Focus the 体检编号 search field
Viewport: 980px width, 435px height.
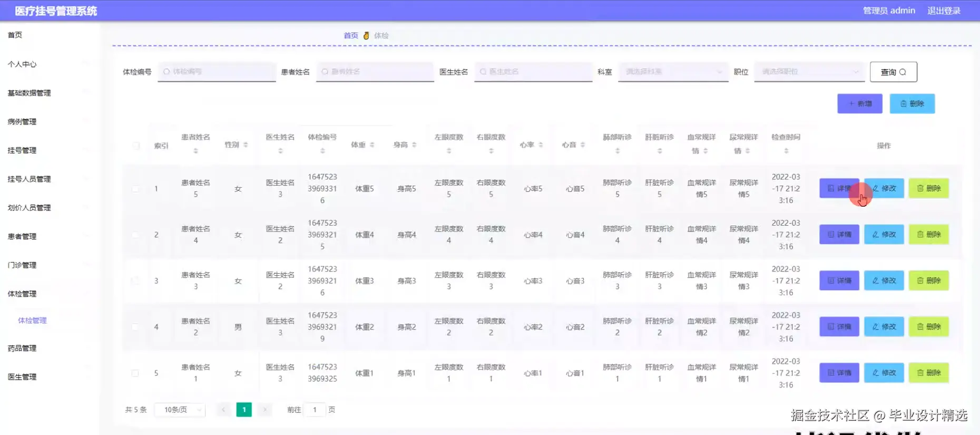pyautogui.click(x=217, y=72)
